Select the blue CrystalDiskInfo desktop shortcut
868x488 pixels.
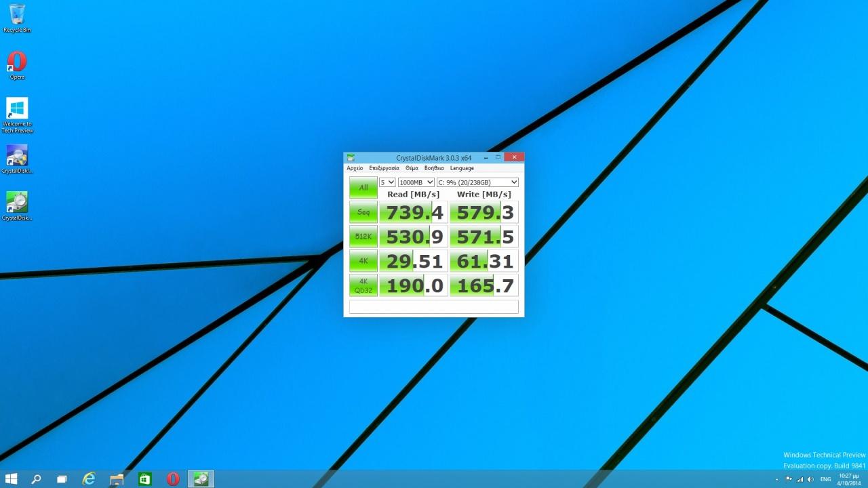click(17, 159)
